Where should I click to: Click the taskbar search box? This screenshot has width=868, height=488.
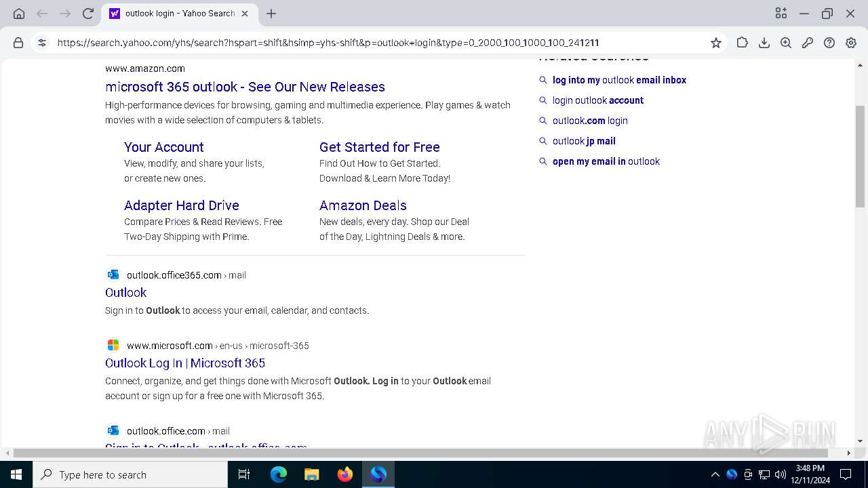tap(130, 474)
